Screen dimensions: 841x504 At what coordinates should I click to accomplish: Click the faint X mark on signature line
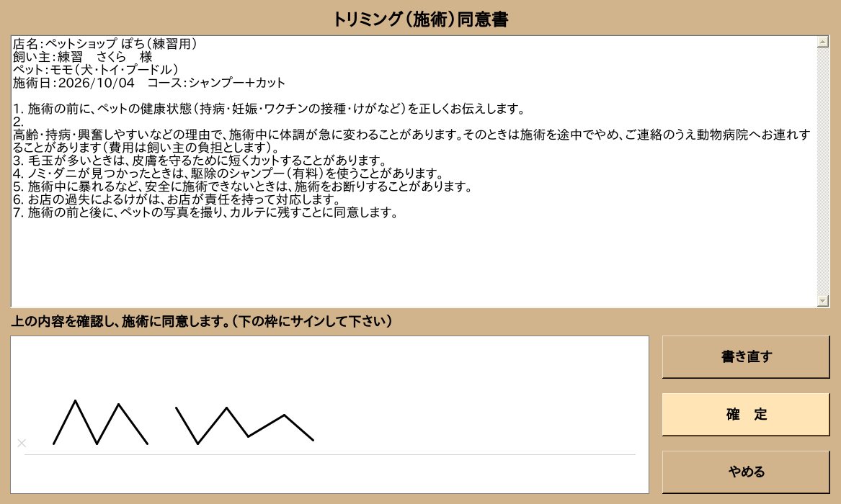click(x=22, y=443)
